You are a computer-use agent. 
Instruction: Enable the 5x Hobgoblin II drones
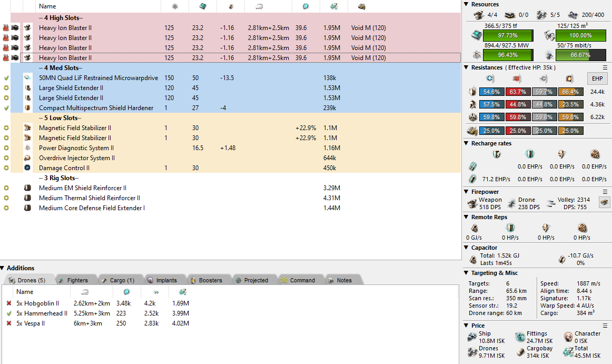point(8,303)
